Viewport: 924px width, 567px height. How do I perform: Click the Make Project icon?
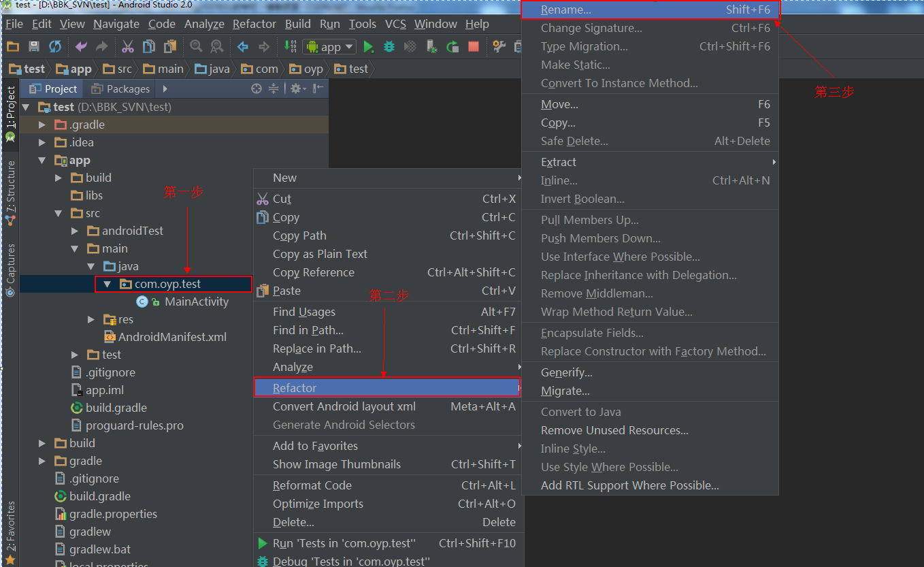point(290,46)
